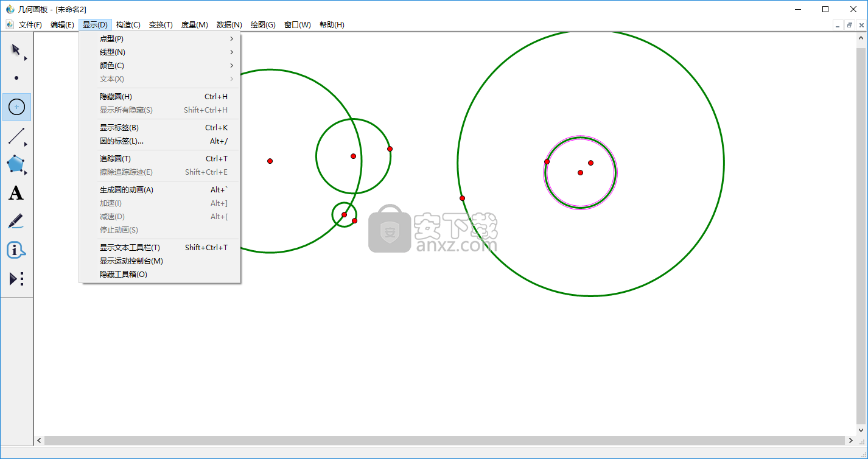Viewport: 868px width, 459px height.
Task: Expand the 颜色(C) submenu
Action: [159, 66]
